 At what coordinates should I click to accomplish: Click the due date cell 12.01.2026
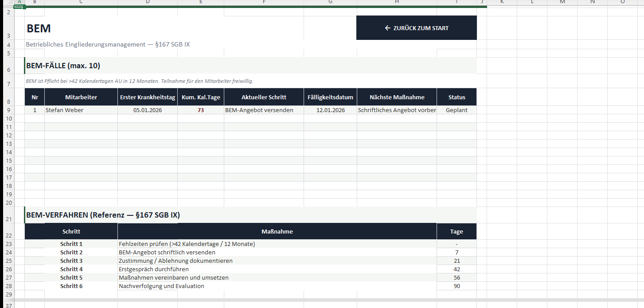tap(330, 110)
